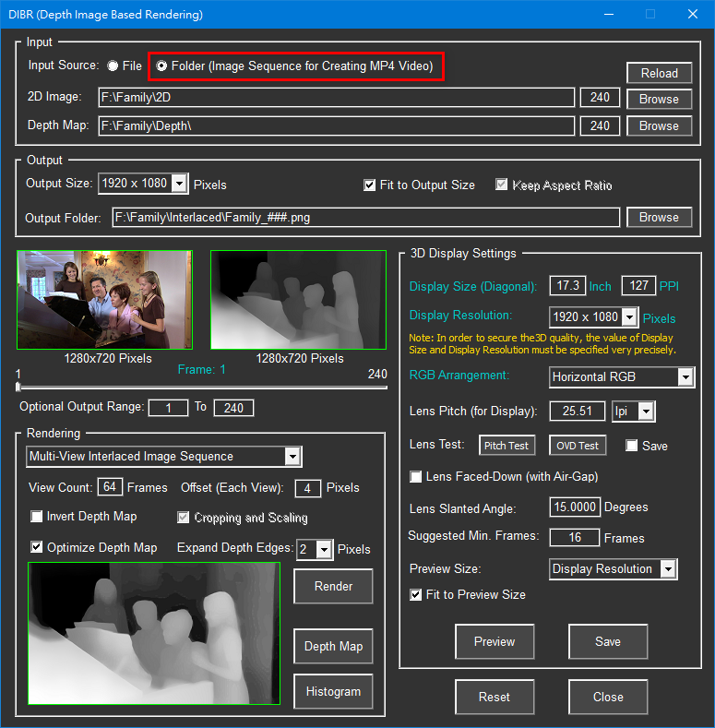Open the Display Resolution dropdown
Image resolution: width=715 pixels, height=728 pixels.
[x=629, y=317]
